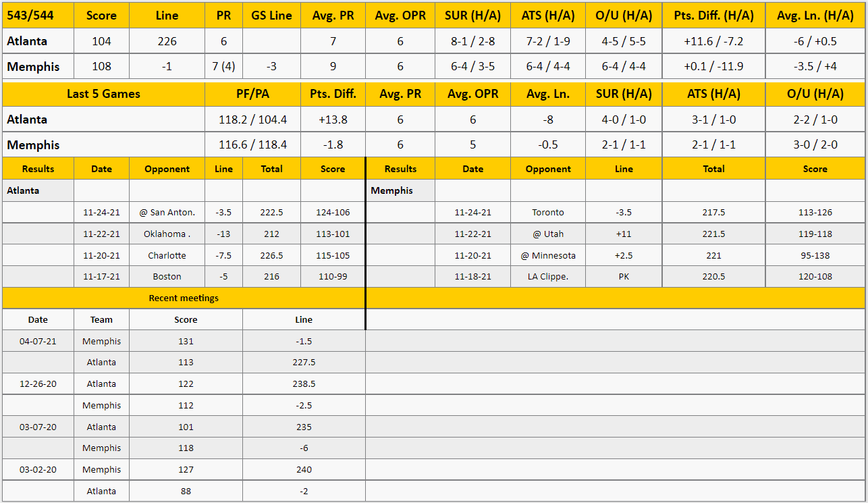Select recent meeting date 12-26-20

pyautogui.click(x=38, y=383)
